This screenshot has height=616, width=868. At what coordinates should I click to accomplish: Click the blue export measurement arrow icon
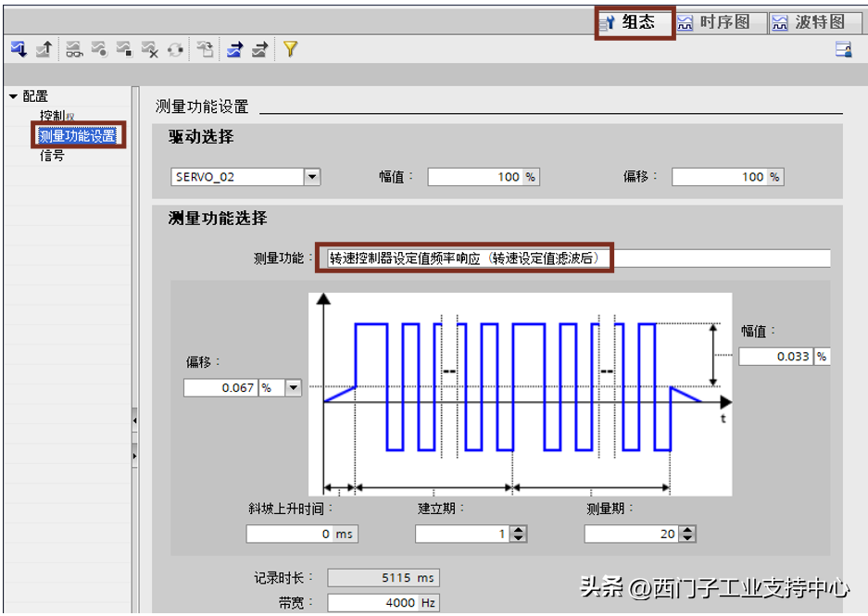[x=235, y=50]
